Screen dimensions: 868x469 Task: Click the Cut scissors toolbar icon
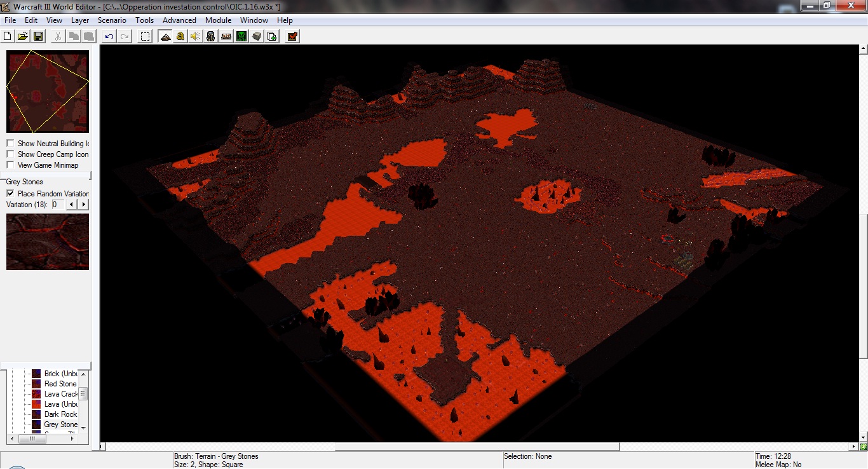pyautogui.click(x=58, y=36)
